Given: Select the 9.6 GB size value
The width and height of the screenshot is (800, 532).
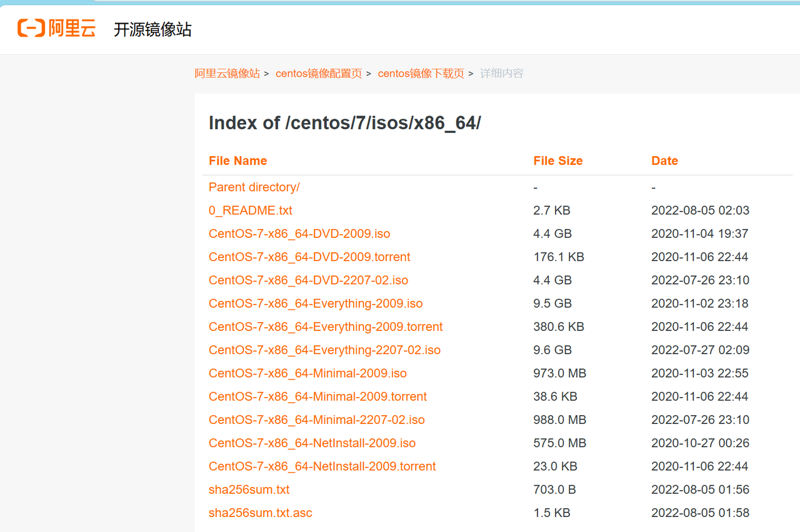Looking at the screenshot, I should point(552,350).
